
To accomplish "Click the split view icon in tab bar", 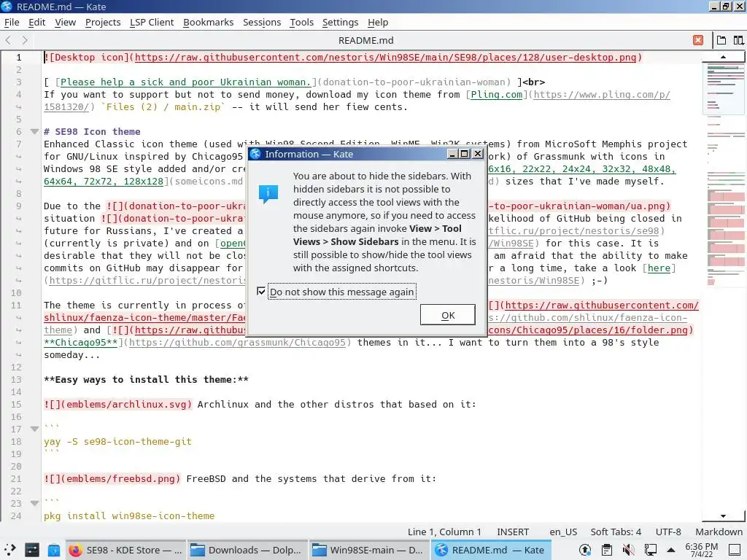I will tap(738, 41).
